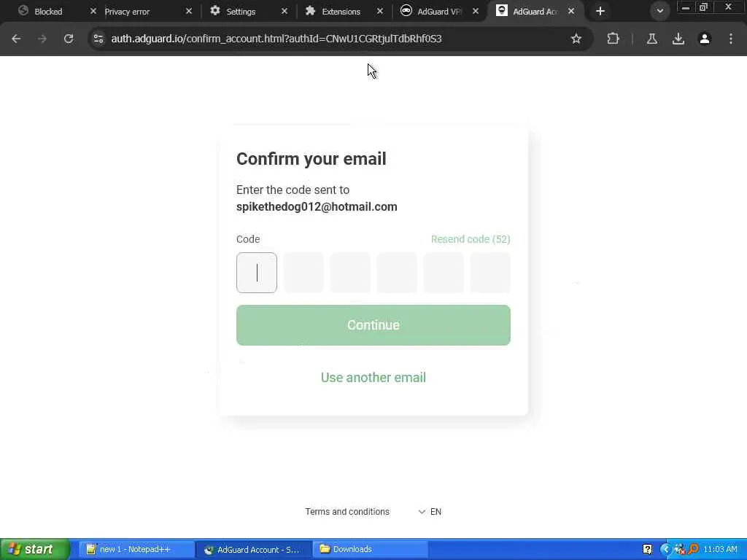This screenshot has height=560, width=747.
Task: Open the Chrome three-dot menu
Action: pos(731,39)
